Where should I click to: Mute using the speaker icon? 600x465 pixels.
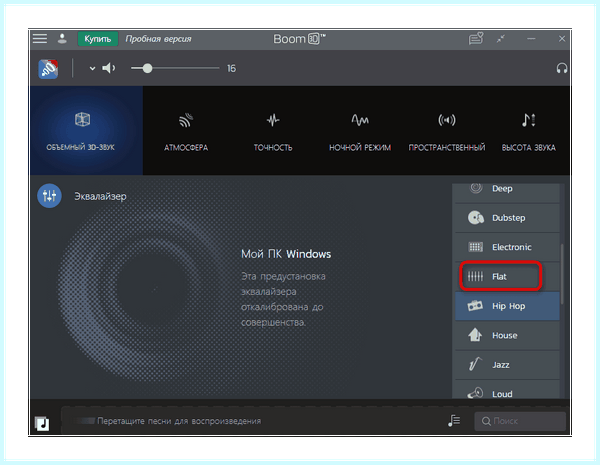109,68
